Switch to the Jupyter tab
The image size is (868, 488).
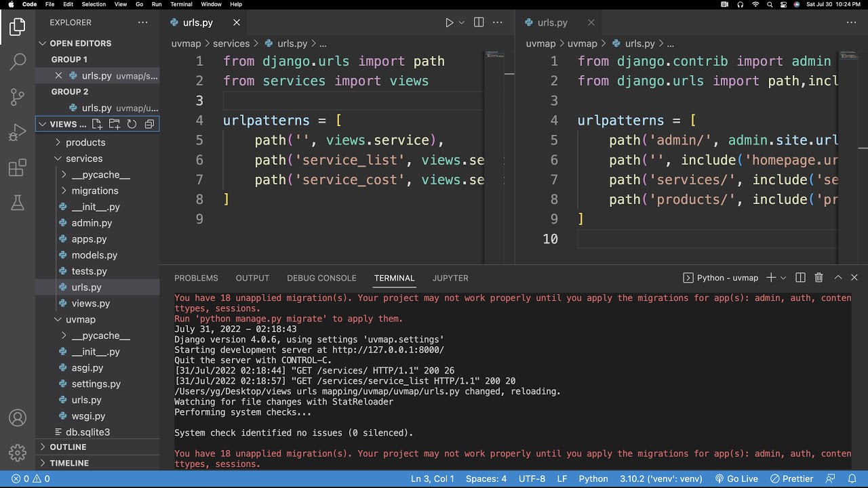(x=450, y=278)
